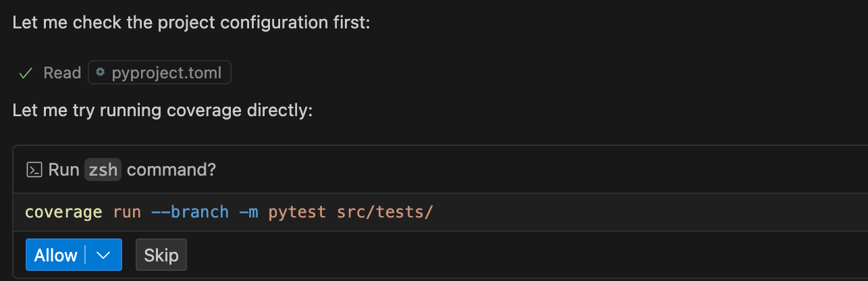Click the orange word run in the command

tap(127, 212)
